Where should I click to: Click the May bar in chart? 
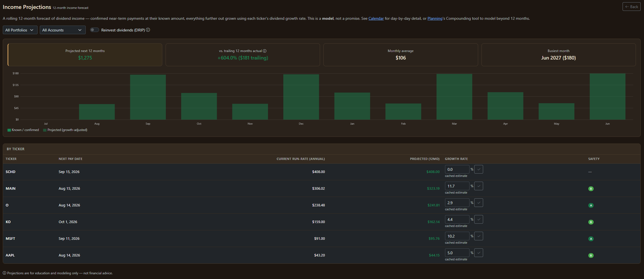tap(556, 111)
